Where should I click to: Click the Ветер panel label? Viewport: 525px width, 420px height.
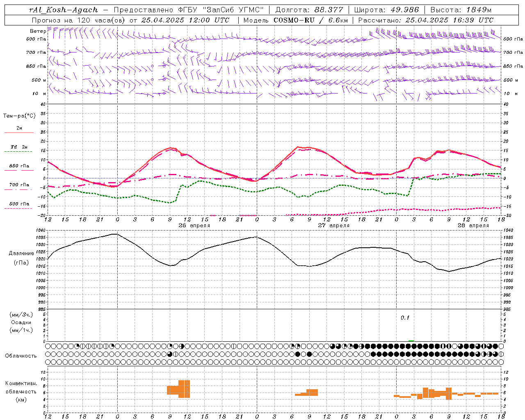[38, 31]
